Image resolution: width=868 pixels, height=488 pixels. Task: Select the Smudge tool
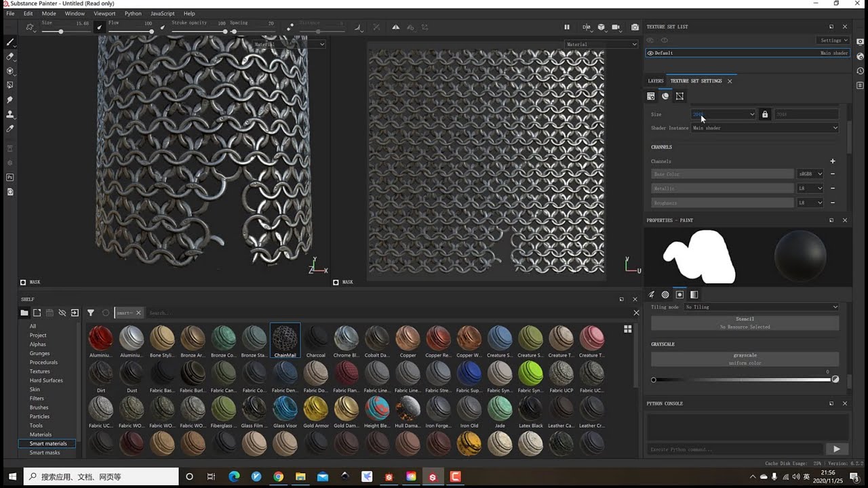tap(10, 100)
